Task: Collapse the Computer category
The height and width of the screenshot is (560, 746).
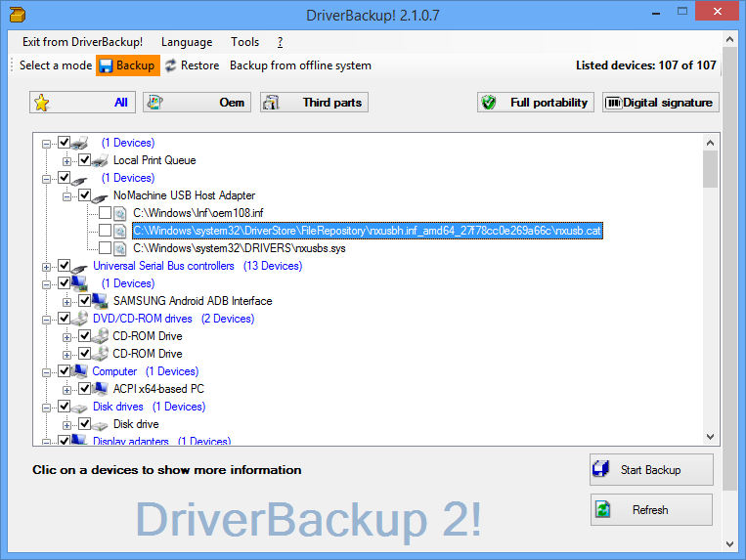Action: click(x=46, y=372)
